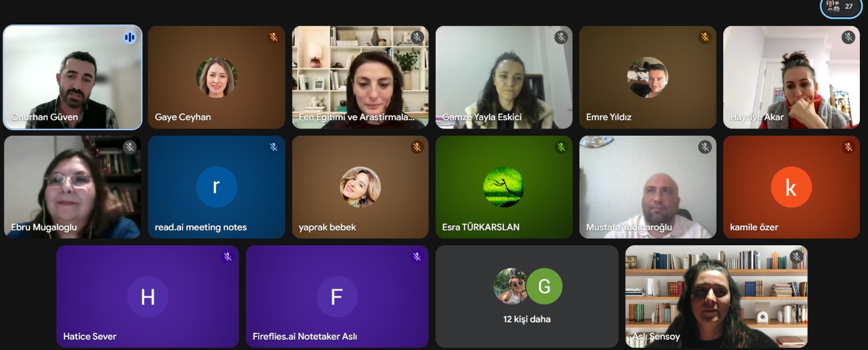Click the yaprak bebek name label
868x350 pixels.
[327, 227]
